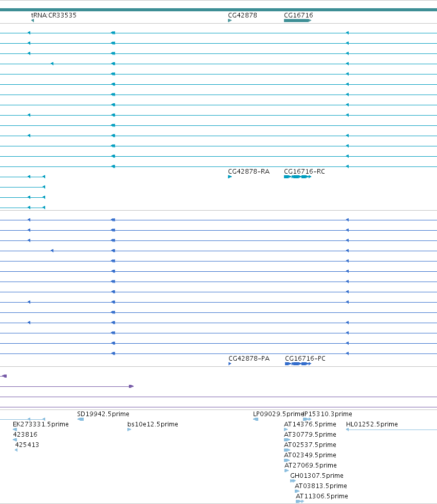Click the arrowhead of the HL01252.5prime feature
Image resolution: width=437 pixels, height=504 pixels.
click(x=347, y=430)
